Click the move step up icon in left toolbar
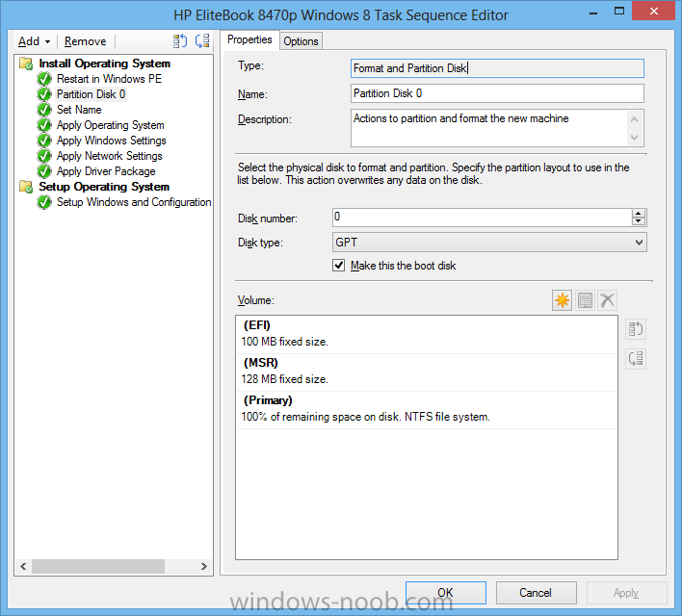The image size is (682, 616). click(x=179, y=41)
